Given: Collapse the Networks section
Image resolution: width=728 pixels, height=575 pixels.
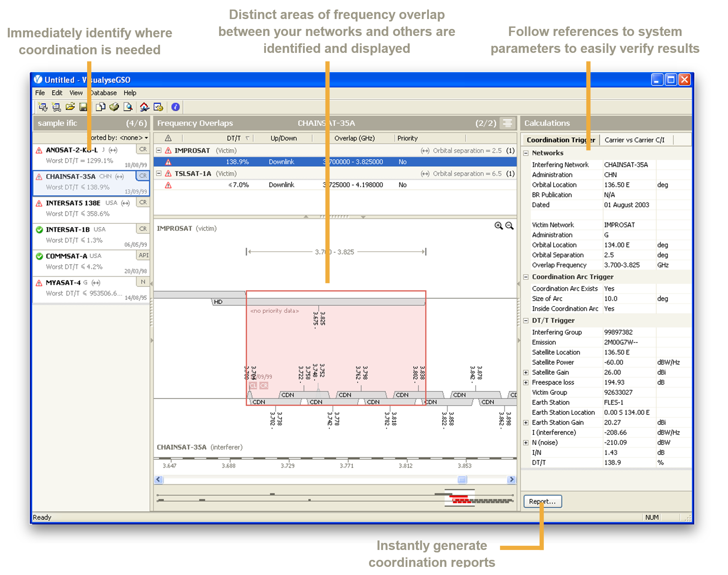Looking at the screenshot, I should [x=526, y=153].
